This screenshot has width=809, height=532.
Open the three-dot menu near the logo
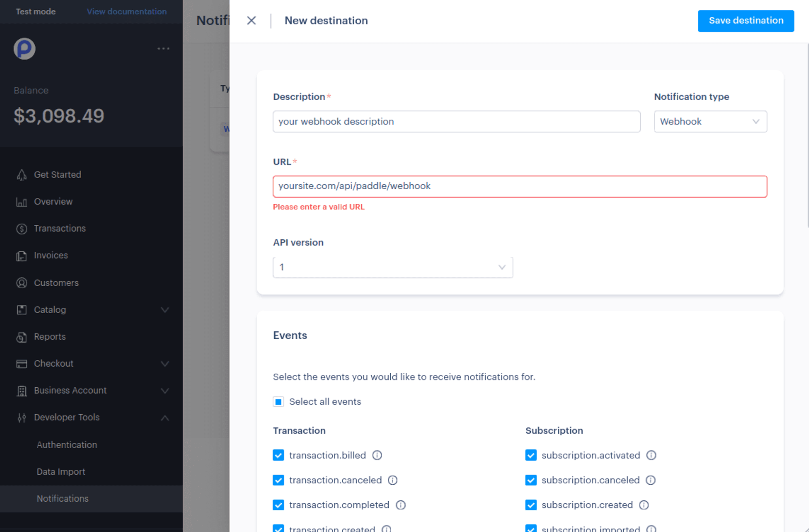pyautogui.click(x=163, y=48)
